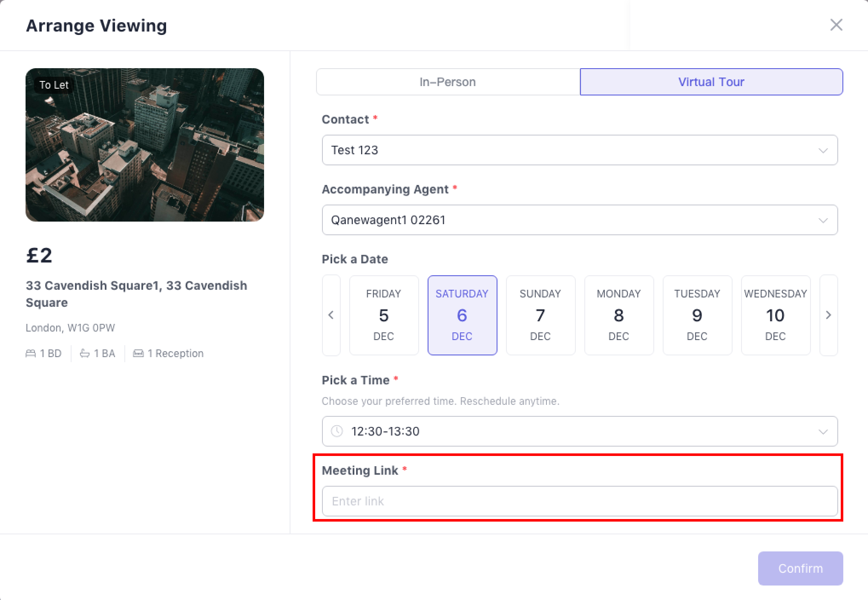Open the time slot dropdown

tap(580, 431)
